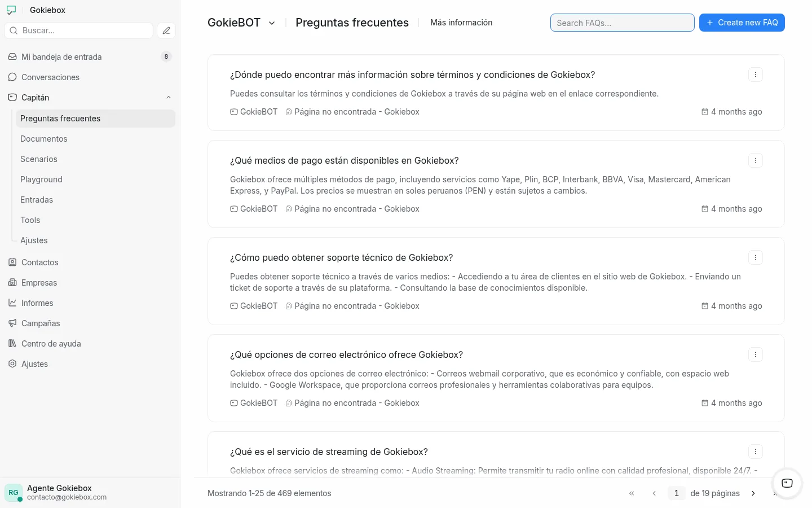This screenshot has height=508, width=812.
Task: Open Scenarios under Capitán
Action: pos(96,159)
